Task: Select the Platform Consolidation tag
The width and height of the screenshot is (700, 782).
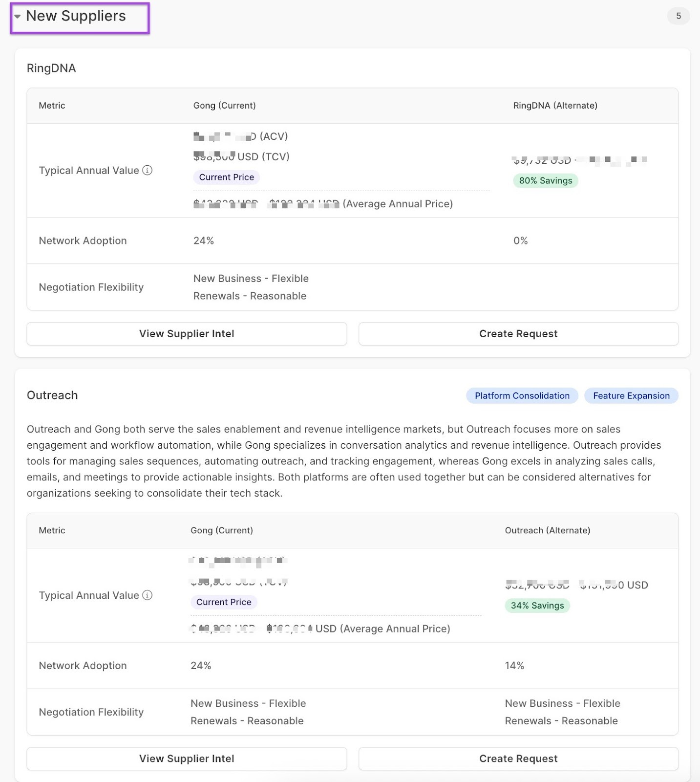Action: click(522, 396)
